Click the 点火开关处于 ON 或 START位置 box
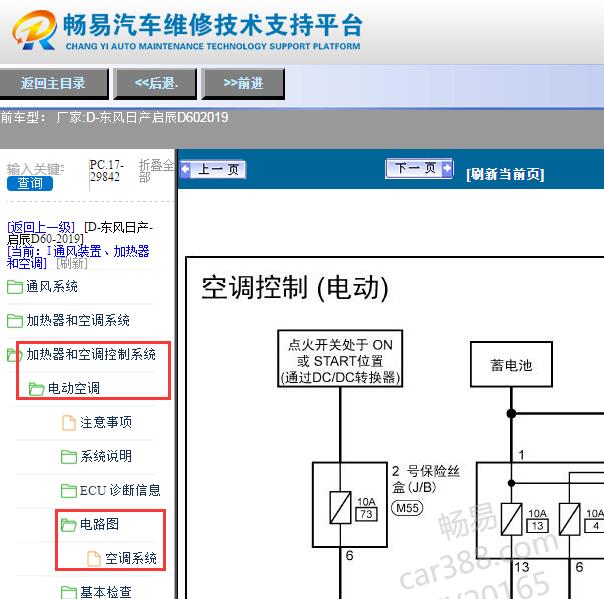This screenshot has width=604, height=599. pos(340,359)
